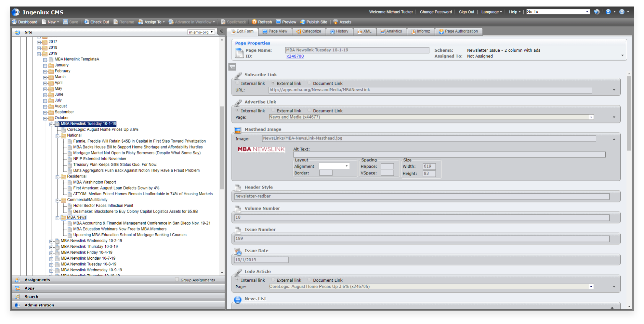Click the site tree vertical scrollbar
The image size is (644, 324).
click(x=222, y=148)
